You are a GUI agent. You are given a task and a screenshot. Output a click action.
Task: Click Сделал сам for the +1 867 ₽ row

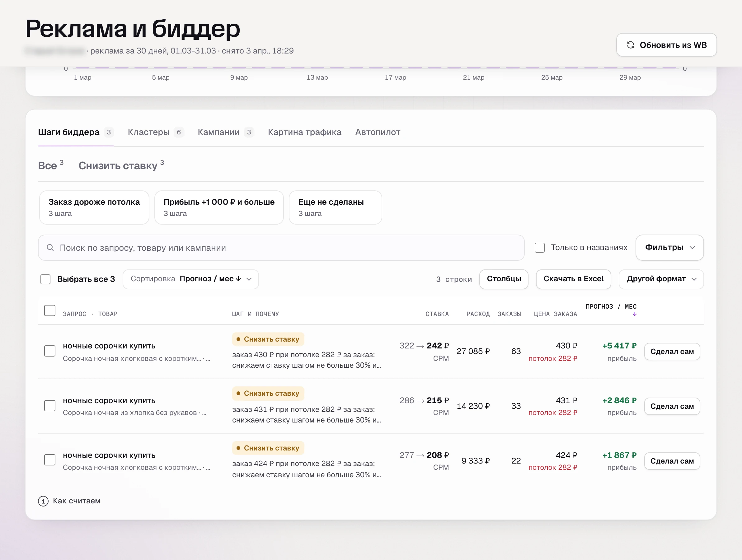coord(672,461)
